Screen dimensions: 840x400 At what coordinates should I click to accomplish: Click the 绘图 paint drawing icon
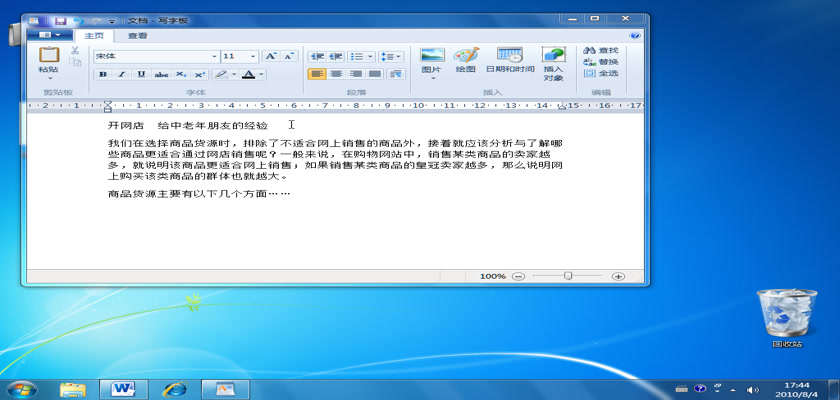coord(465,56)
